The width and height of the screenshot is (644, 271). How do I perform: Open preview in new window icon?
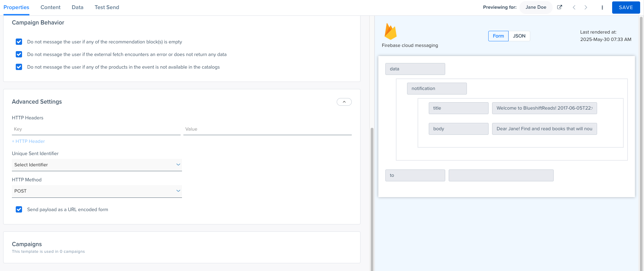[x=560, y=7]
